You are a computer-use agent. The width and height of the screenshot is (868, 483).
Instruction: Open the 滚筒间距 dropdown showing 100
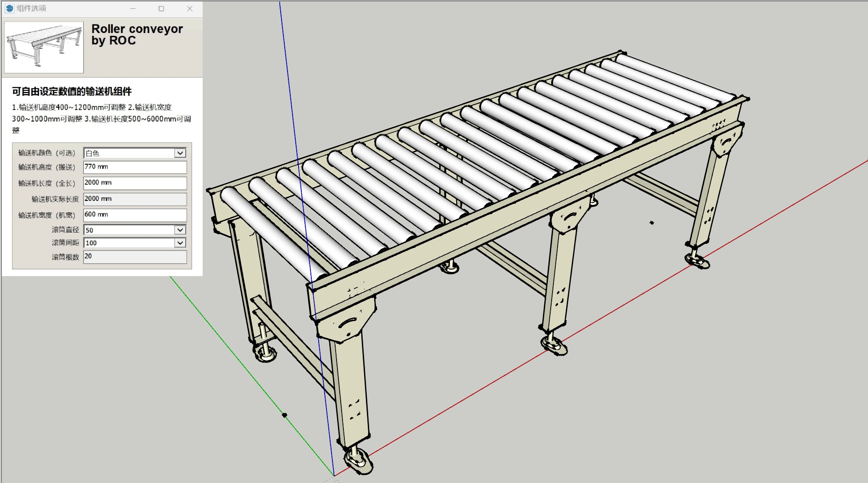point(180,244)
